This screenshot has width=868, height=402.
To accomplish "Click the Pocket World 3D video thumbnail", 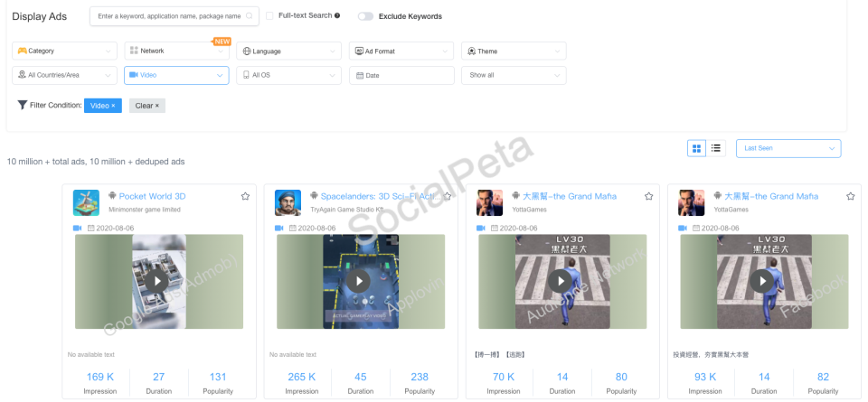I will pyautogui.click(x=159, y=282).
